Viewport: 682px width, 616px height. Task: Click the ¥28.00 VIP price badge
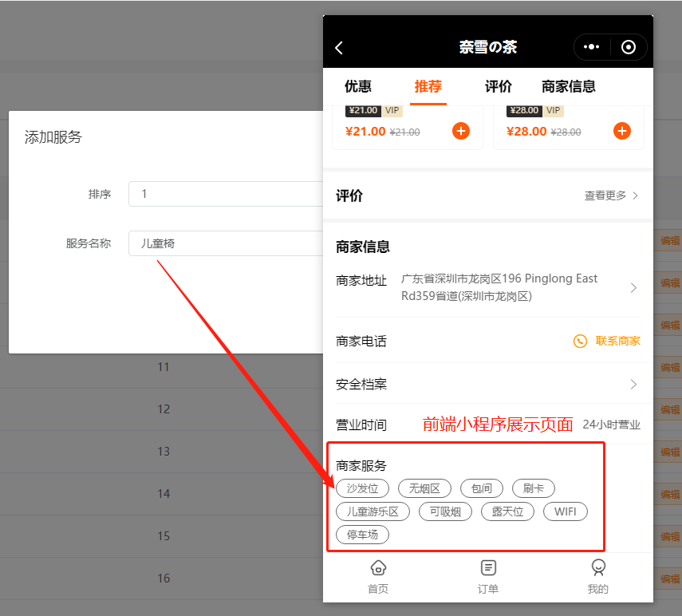535,110
